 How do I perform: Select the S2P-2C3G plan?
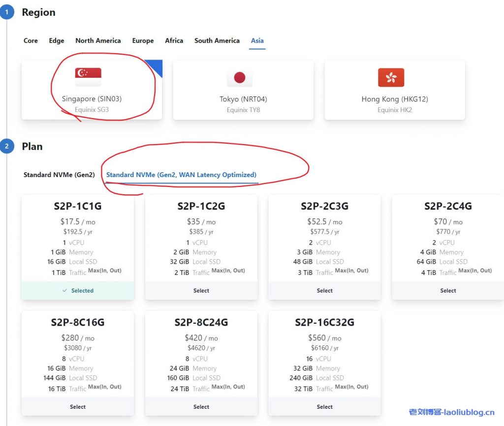(324, 290)
